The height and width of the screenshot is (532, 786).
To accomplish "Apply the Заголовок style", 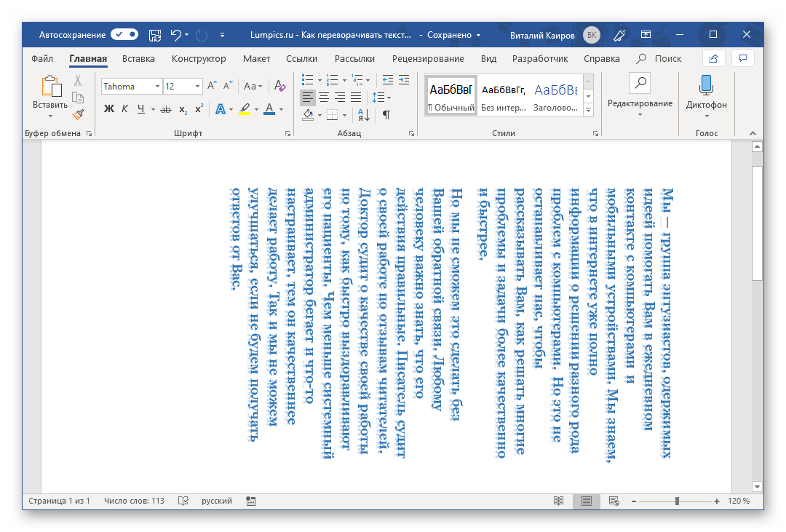I will point(555,96).
